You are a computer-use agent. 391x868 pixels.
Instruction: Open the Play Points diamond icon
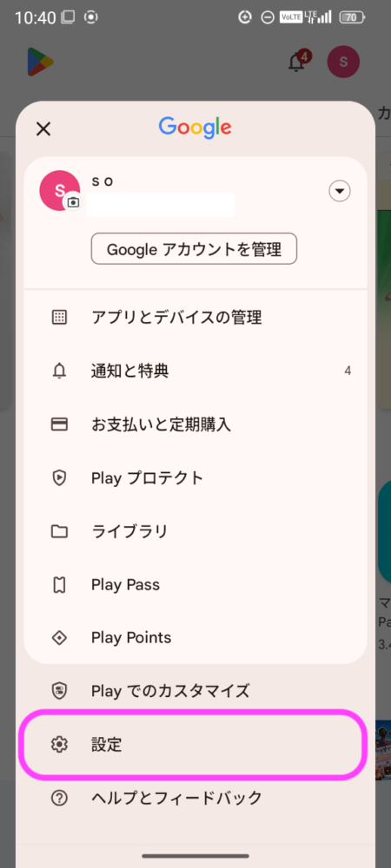(x=59, y=638)
